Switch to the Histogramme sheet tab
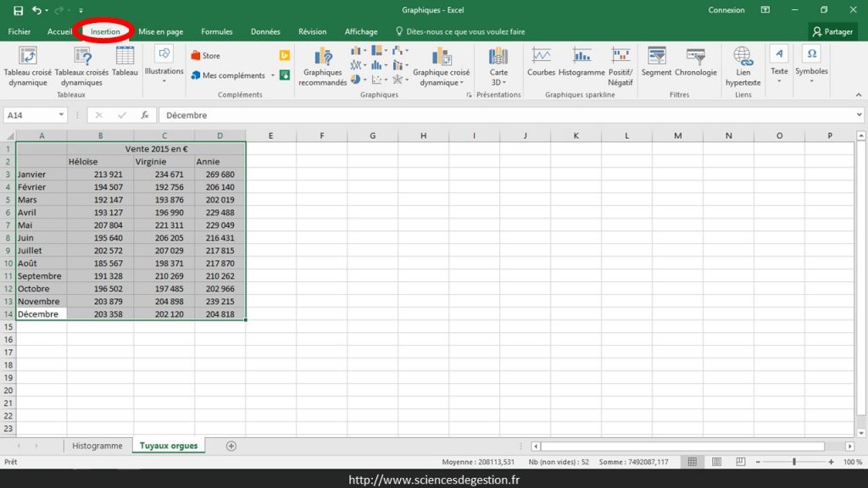 97,446
